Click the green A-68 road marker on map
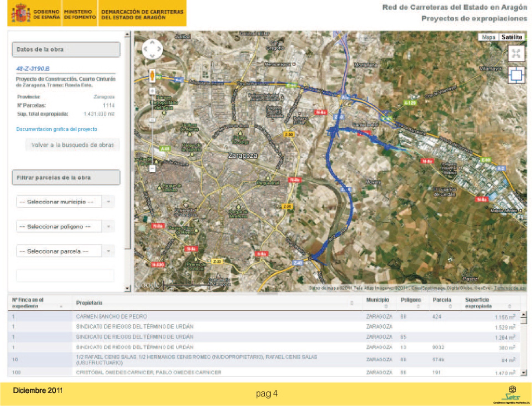 tap(165, 149)
